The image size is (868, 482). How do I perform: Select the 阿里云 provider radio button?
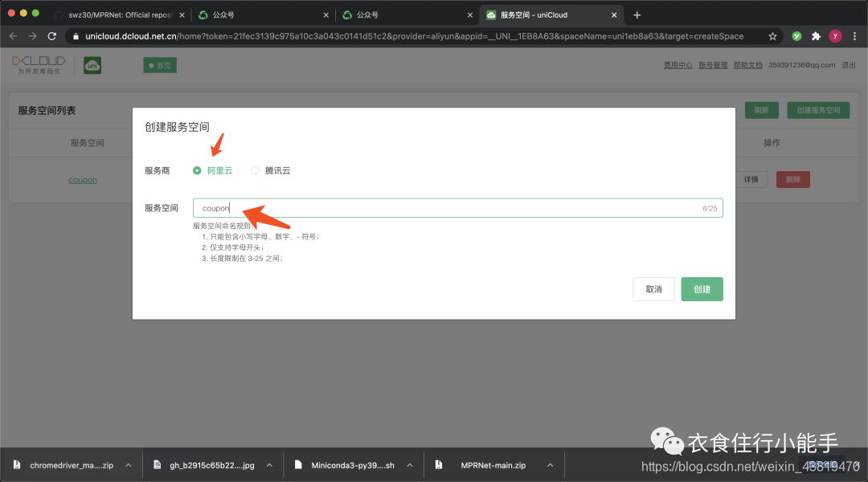(x=197, y=170)
